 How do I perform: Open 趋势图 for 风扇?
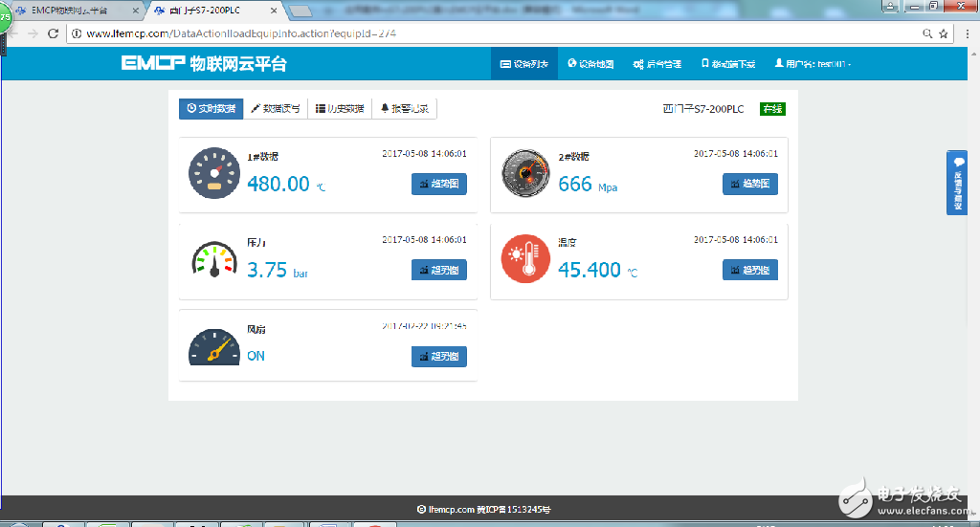[438, 357]
